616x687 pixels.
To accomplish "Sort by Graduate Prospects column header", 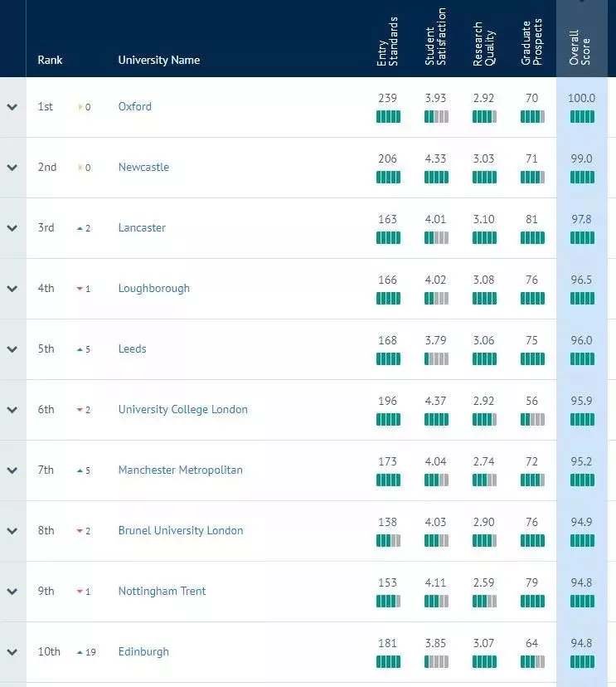I will (x=532, y=42).
